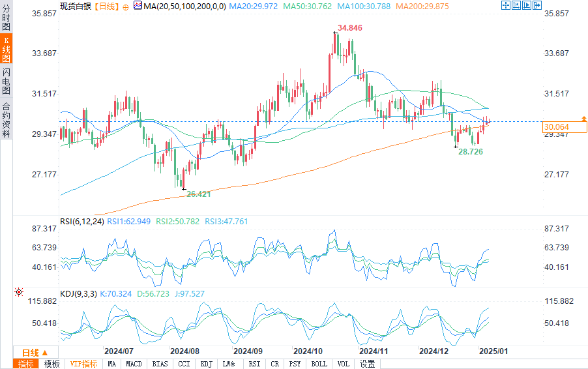Image resolution: width=588 pixels, height=369 pixels.
Task: Click the 设置 settings button
Action: coord(367,364)
